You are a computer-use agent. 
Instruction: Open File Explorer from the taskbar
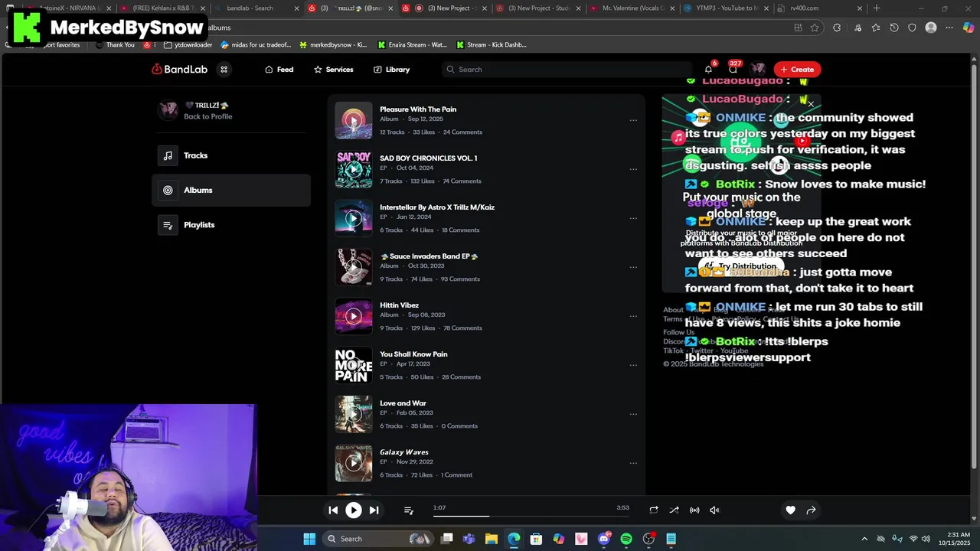point(492,539)
